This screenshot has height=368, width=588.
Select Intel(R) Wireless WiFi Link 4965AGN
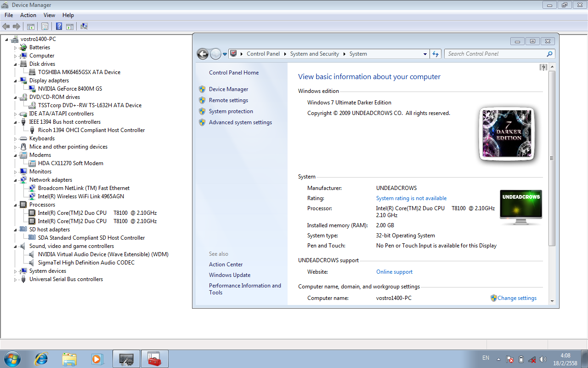tap(81, 196)
